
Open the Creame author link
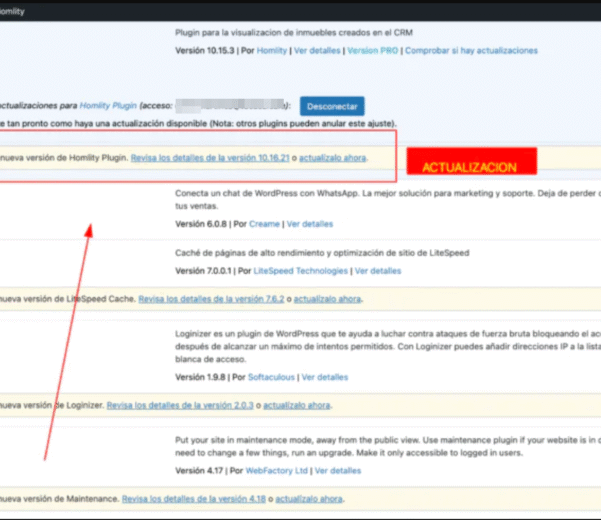pos(265,224)
